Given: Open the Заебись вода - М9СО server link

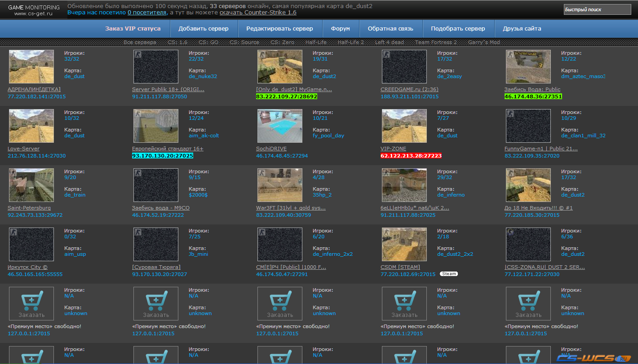Looking at the screenshot, I should coord(161,208).
